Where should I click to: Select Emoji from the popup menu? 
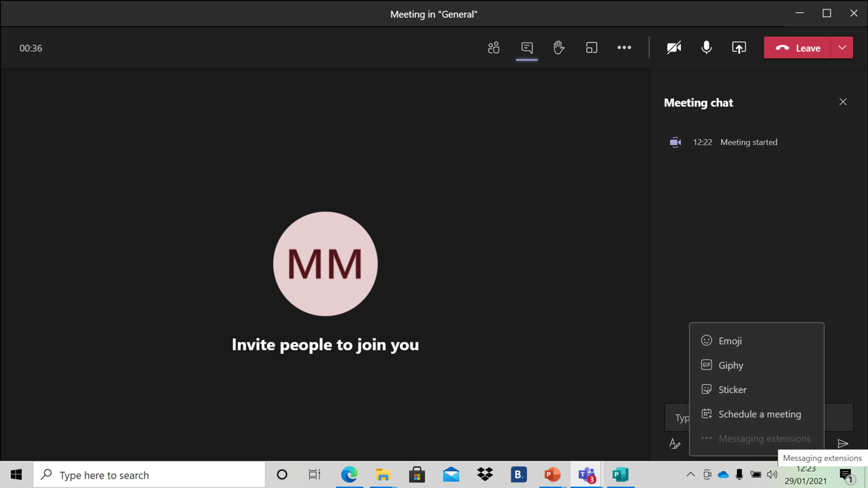pyautogui.click(x=757, y=341)
